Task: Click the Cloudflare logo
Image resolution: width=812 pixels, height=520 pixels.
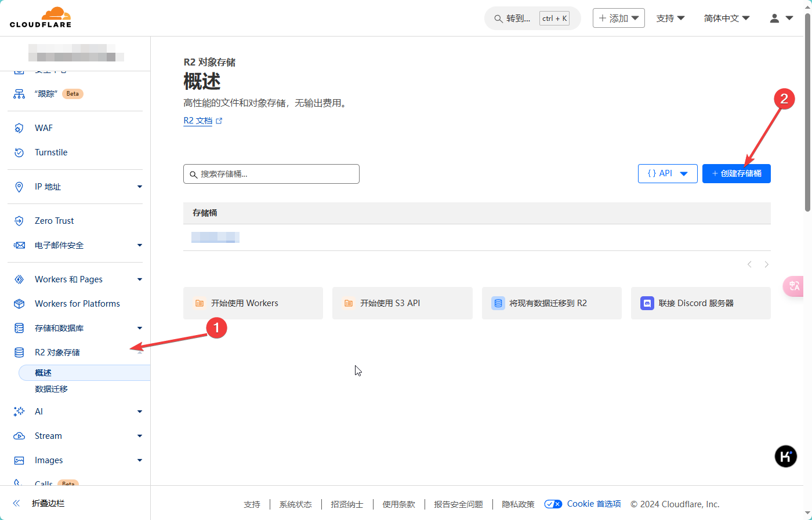Action: pyautogui.click(x=41, y=17)
